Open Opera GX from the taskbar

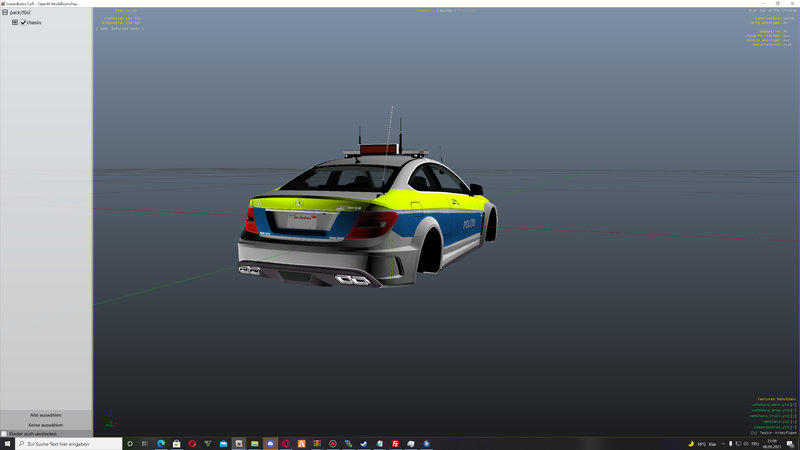point(286,444)
